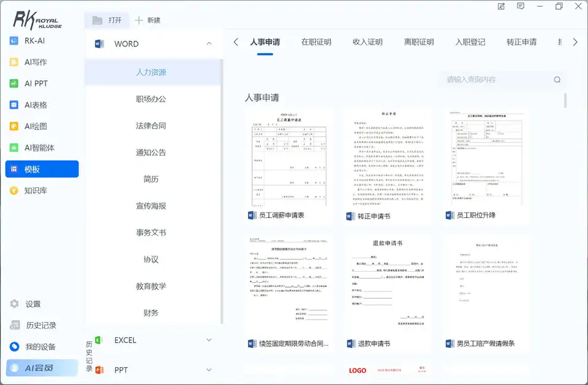588x385 pixels.
Task: Open 我的设备 in sidebar
Action: pyautogui.click(x=33, y=347)
